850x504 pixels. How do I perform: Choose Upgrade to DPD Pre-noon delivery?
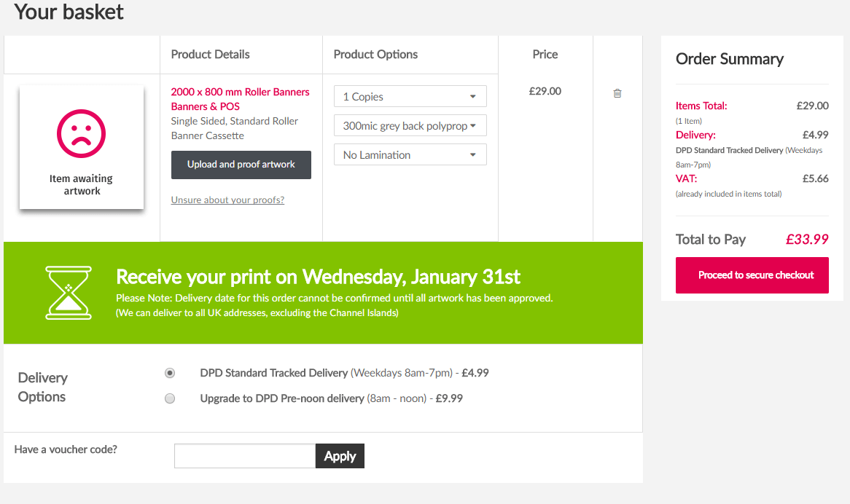[x=170, y=398]
